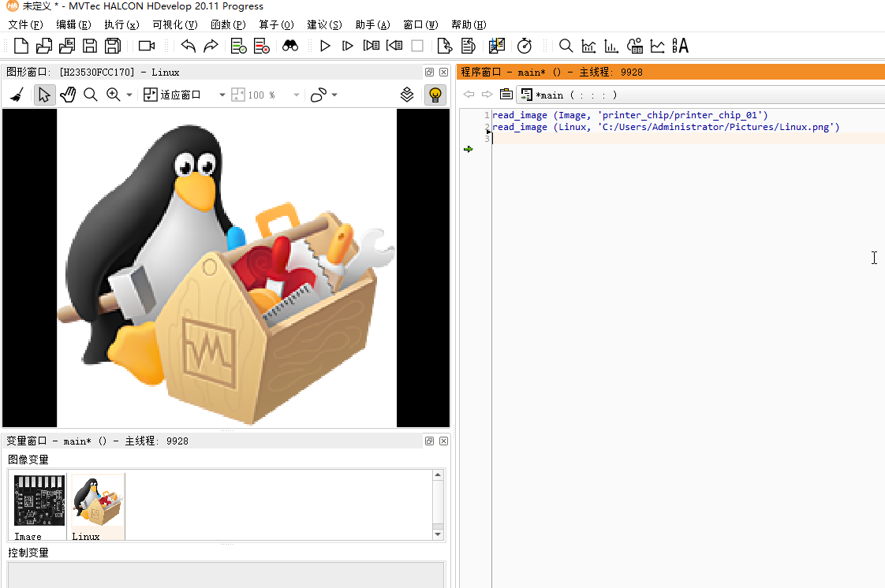Open the 编辑(E) menu
Viewport: 885px width, 588px height.
73,24
